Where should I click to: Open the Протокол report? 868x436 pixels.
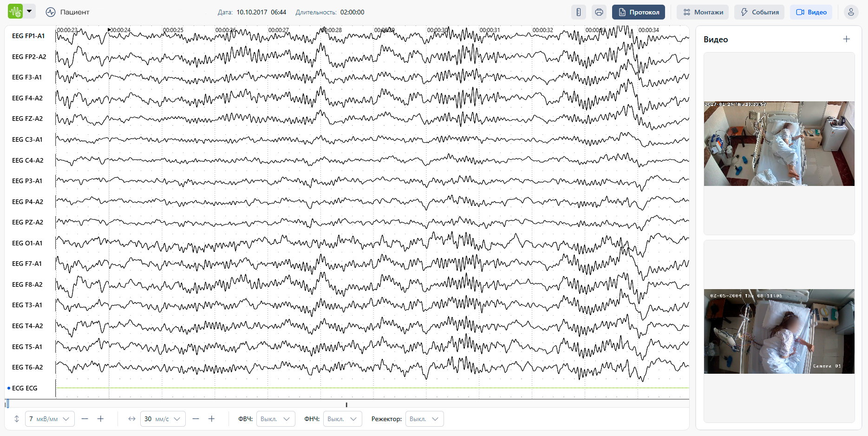(x=638, y=12)
